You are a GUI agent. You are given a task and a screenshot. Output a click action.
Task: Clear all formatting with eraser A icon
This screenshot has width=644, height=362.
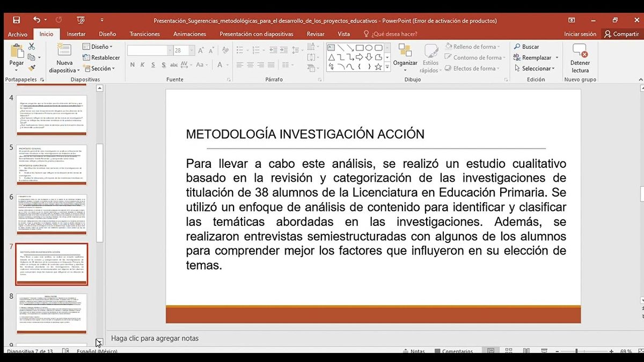point(225,50)
